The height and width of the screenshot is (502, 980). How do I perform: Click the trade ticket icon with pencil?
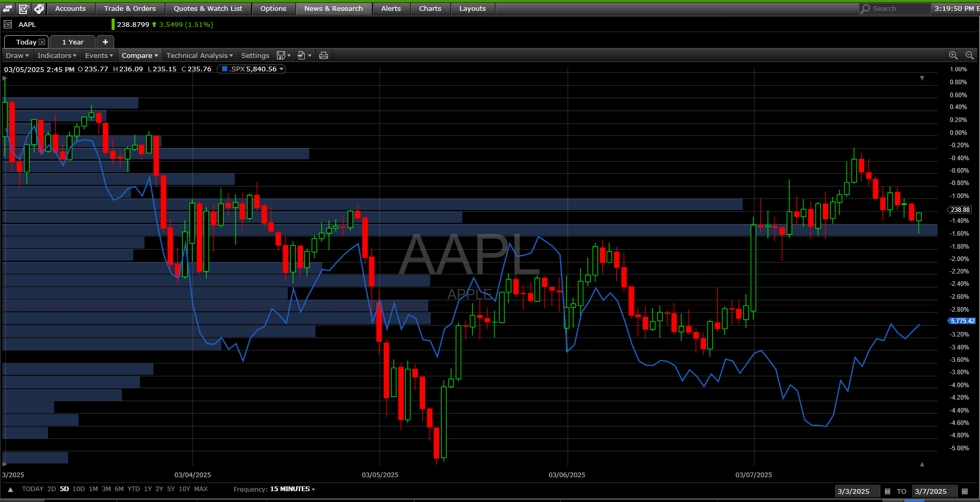(x=24, y=9)
